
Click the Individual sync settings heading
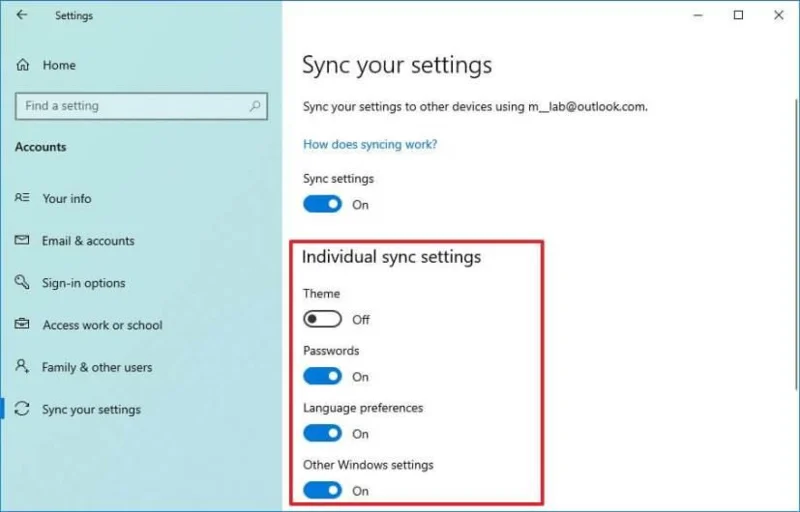pyautogui.click(x=391, y=257)
